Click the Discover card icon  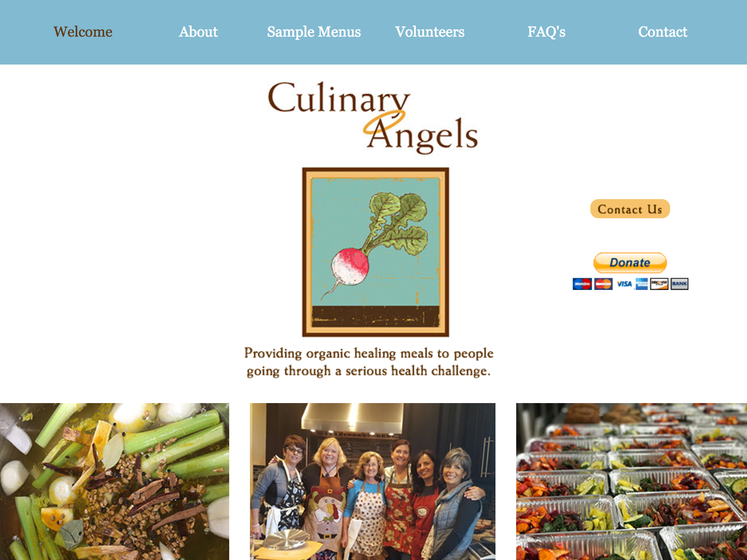(659, 284)
